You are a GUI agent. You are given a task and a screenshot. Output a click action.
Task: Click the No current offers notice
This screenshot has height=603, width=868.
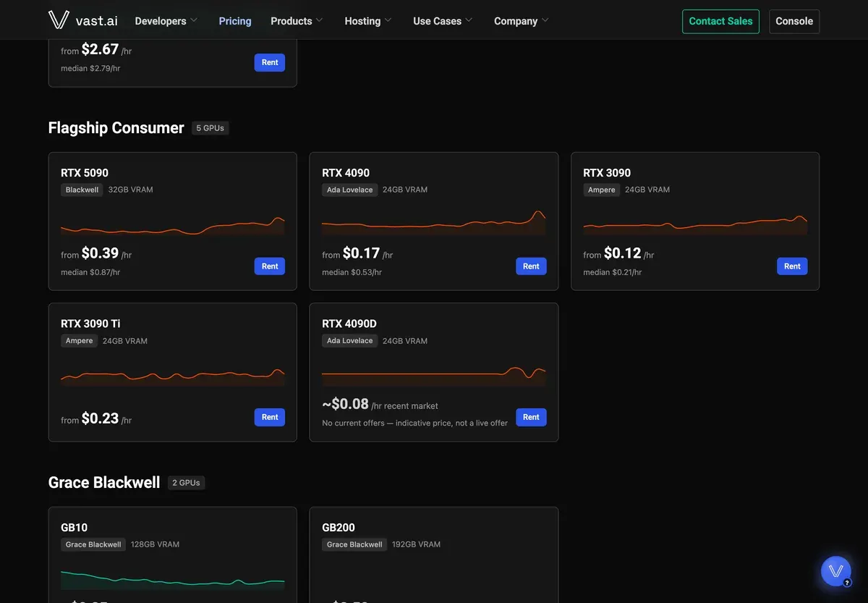pyautogui.click(x=414, y=423)
